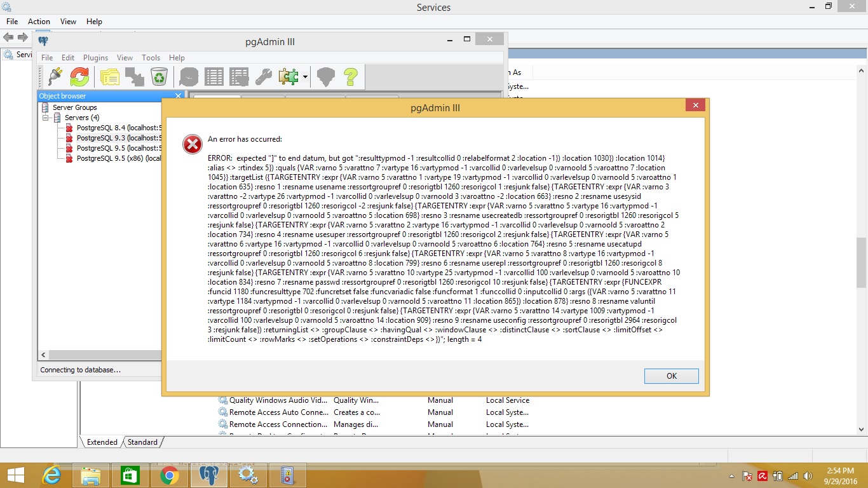This screenshot has width=868, height=488.
Task: Switch to the Standard tab in Services
Action: [142, 442]
